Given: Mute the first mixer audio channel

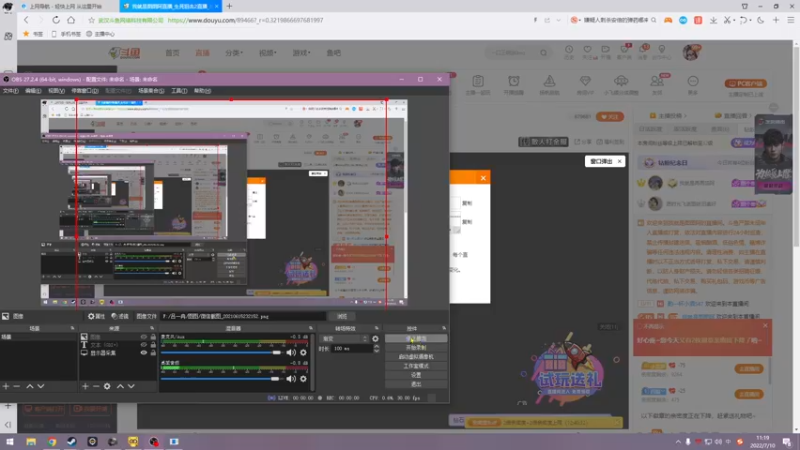Looking at the screenshot, I should point(291,352).
